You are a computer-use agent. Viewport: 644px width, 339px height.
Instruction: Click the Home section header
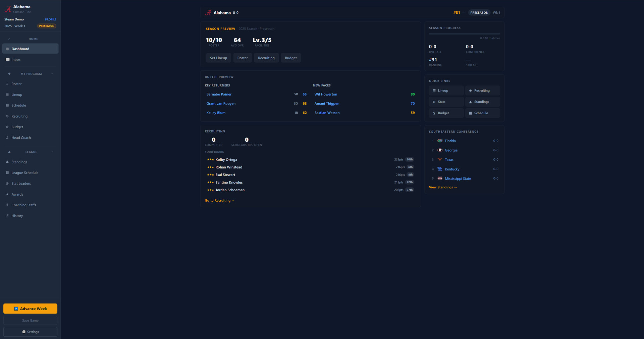33,39
